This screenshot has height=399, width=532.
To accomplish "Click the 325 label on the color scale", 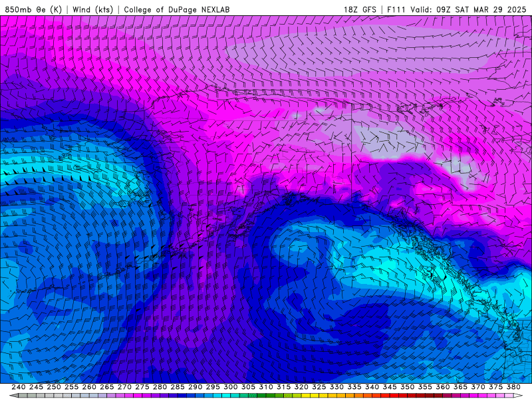I will click(x=319, y=387).
